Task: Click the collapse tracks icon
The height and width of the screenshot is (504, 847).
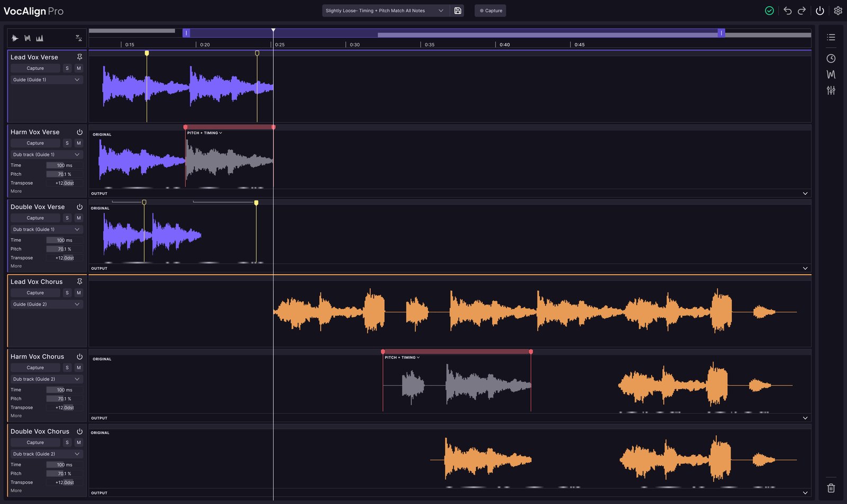Action: pos(79,38)
